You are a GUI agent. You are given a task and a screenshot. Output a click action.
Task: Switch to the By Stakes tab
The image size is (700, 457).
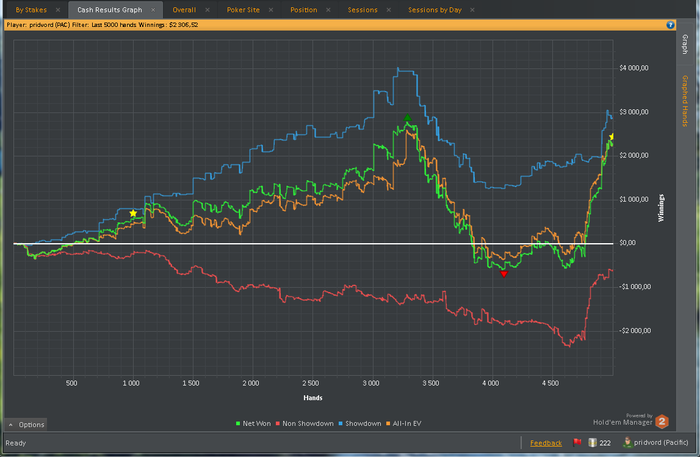31,9
